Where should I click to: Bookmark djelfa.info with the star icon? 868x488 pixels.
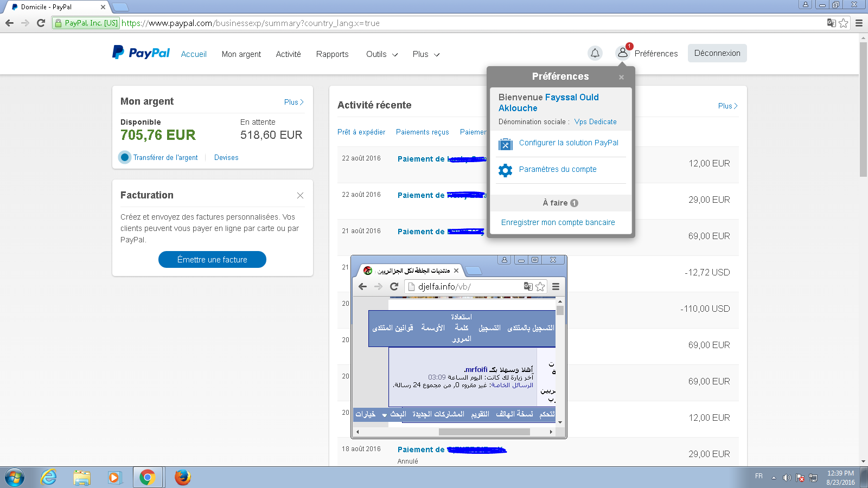[x=540, y=286]
